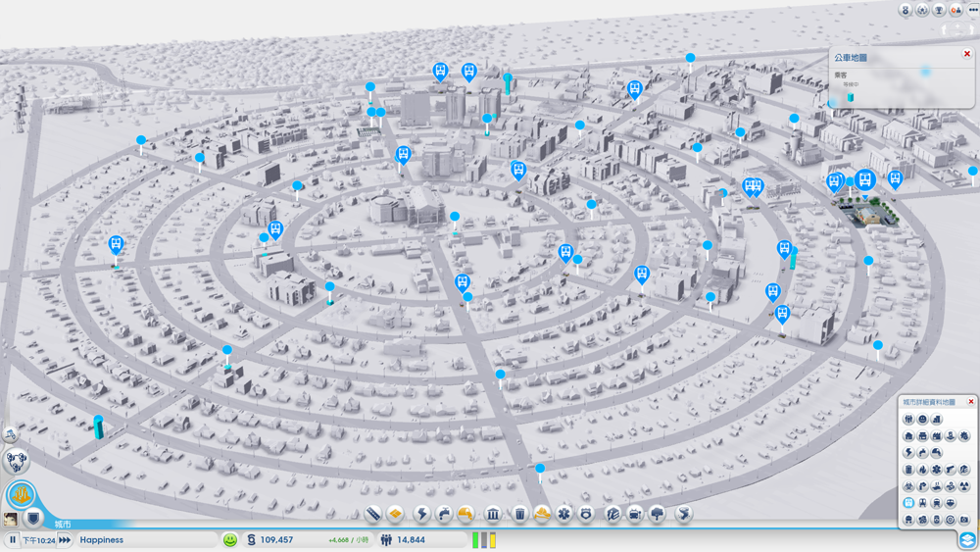Viewport: 980px width, 552px height.
Task: Toggle the data layers button at bottom-right corner
Action: [967, 539]
